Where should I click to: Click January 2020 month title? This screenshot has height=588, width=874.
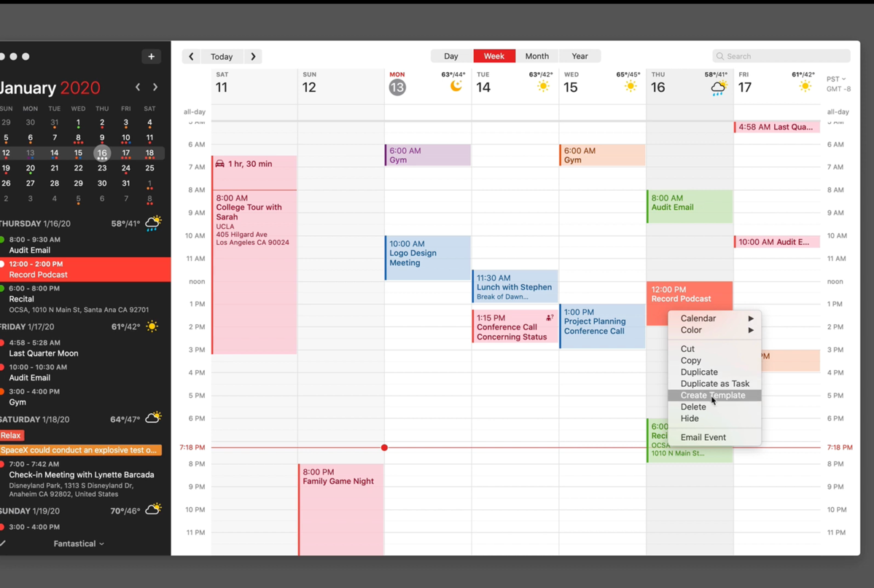point(50,87)
